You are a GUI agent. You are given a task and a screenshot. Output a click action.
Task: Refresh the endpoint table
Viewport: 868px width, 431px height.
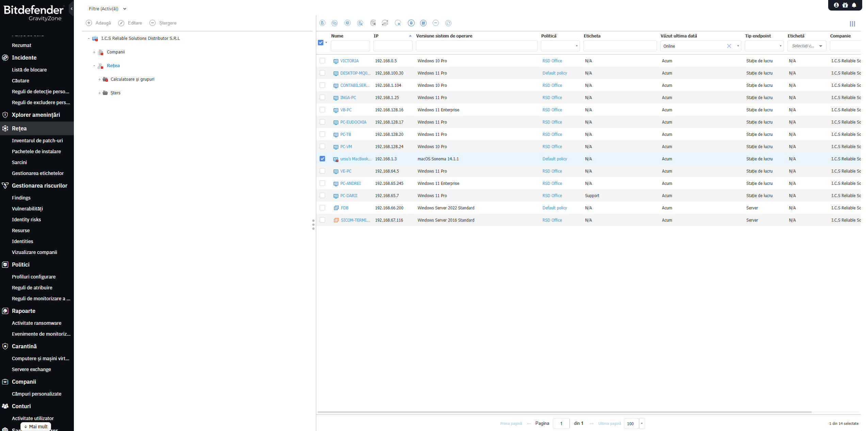448,23
